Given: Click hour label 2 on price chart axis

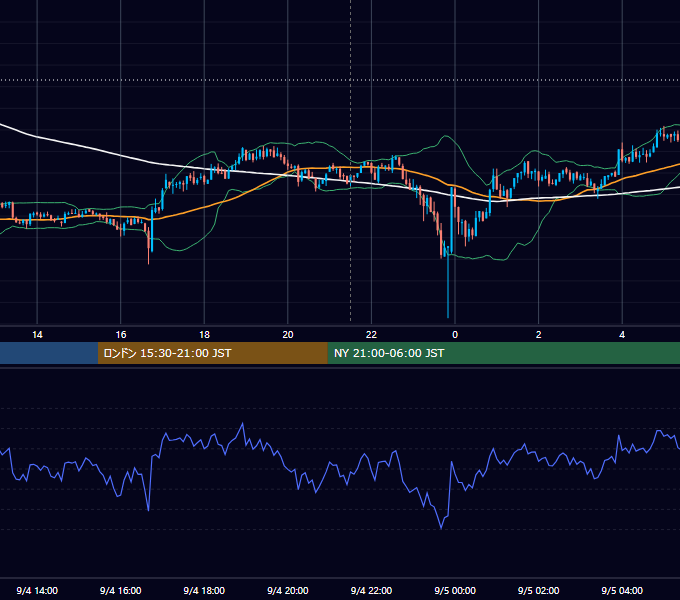Looking at the screenshot, I should [x=538, y=335].
